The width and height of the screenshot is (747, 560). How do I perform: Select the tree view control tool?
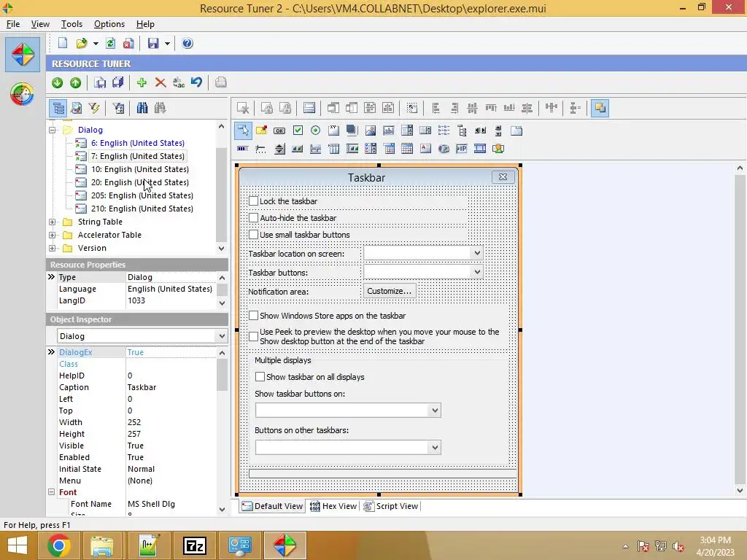462,131
